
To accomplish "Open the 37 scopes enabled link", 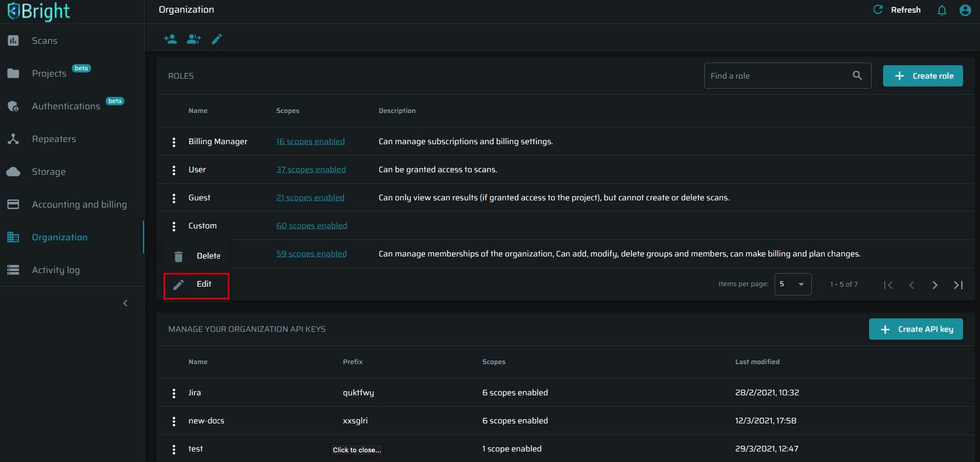I will [311, 170].
